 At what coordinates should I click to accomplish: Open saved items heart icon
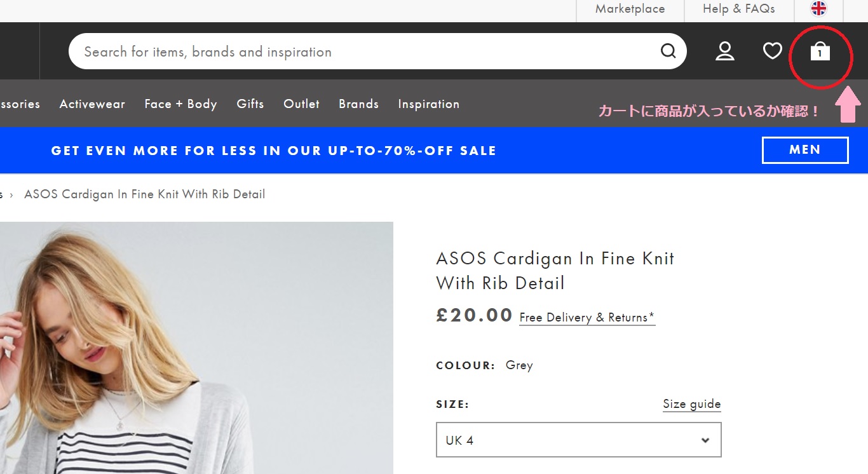[772, 51]
